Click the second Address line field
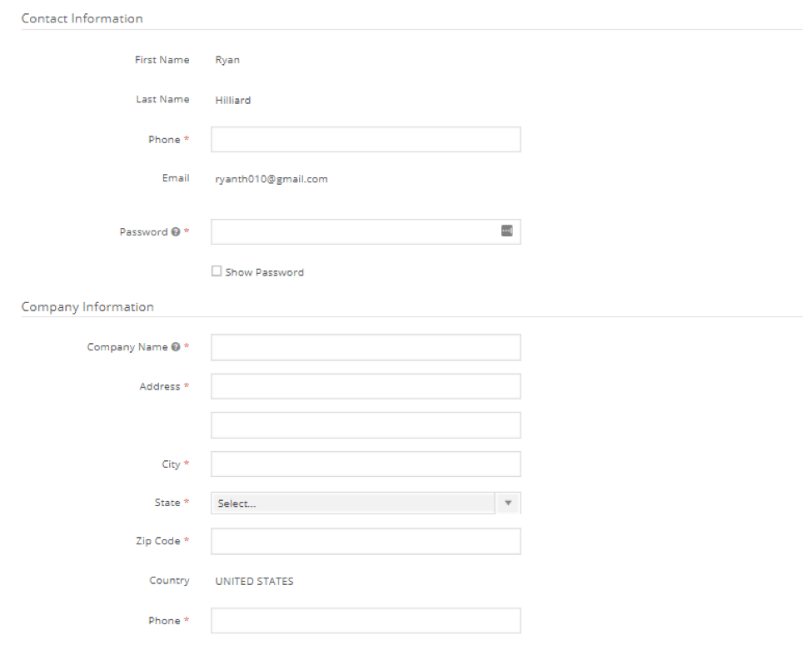This screenshot has width=812, height=645. 366,425
